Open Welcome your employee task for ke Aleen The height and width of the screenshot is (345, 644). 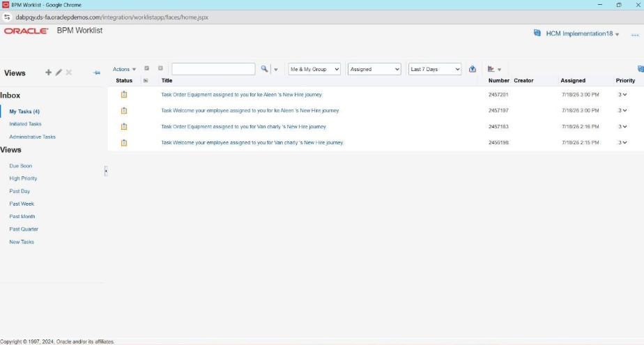pos(250,111)
